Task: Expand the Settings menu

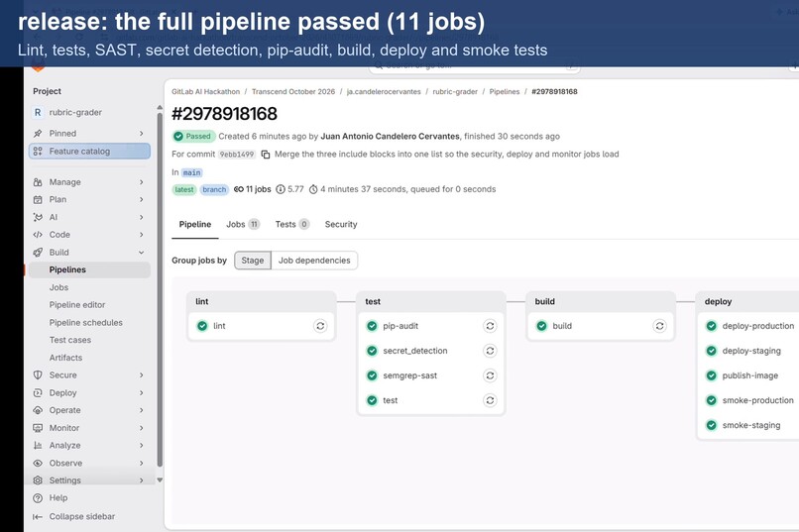Action: [x=142, y=480]
